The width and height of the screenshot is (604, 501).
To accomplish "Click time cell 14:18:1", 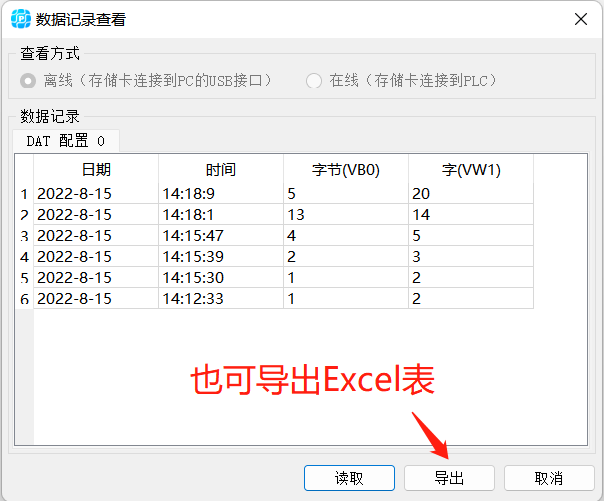I will pos(221,214).
